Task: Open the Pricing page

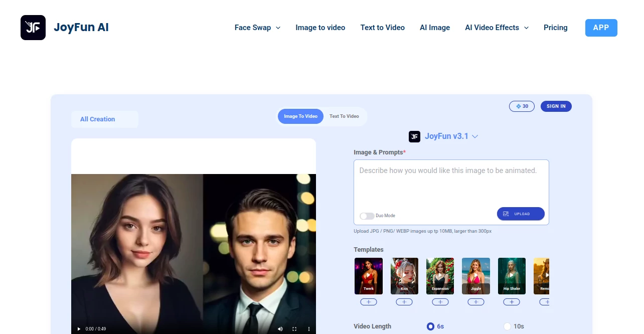Action: click(555, 28)
